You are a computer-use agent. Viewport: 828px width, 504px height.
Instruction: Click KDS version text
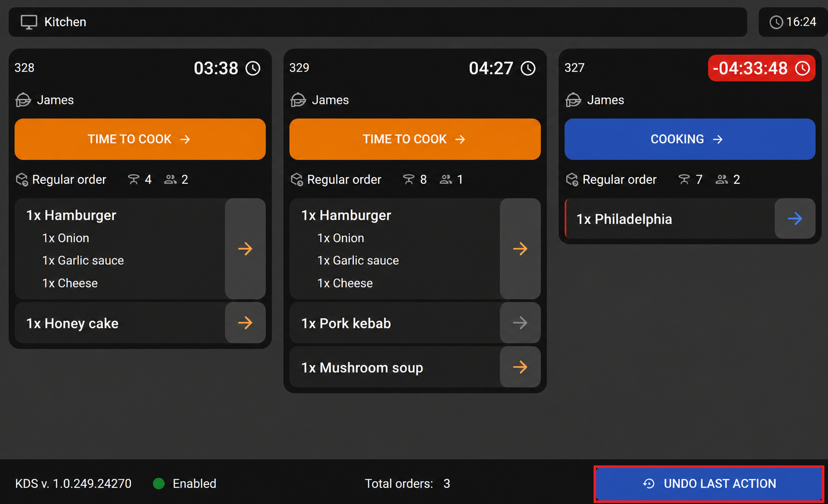[x=73, y=484]
